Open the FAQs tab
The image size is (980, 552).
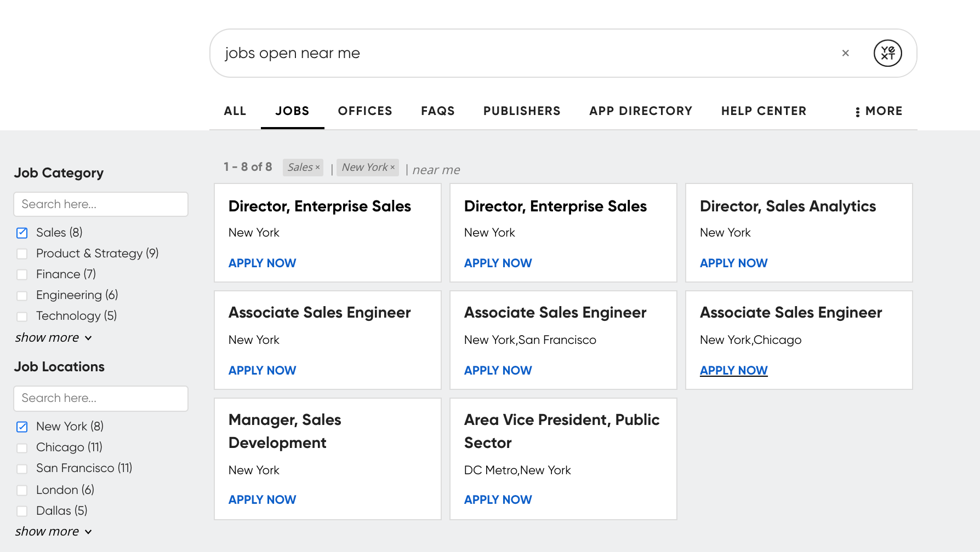pyautogui.click(x=437, y=111)
